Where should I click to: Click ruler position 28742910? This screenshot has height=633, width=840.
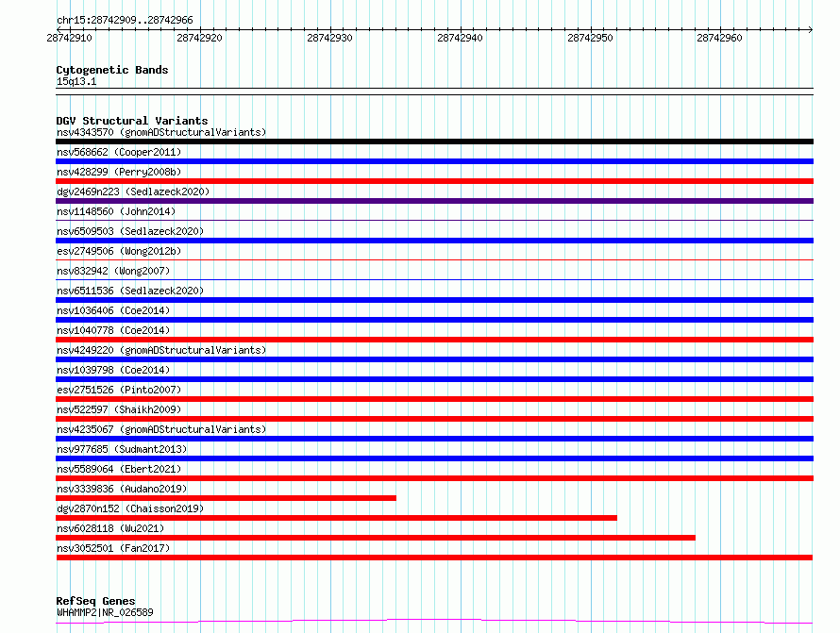point(69,38)
